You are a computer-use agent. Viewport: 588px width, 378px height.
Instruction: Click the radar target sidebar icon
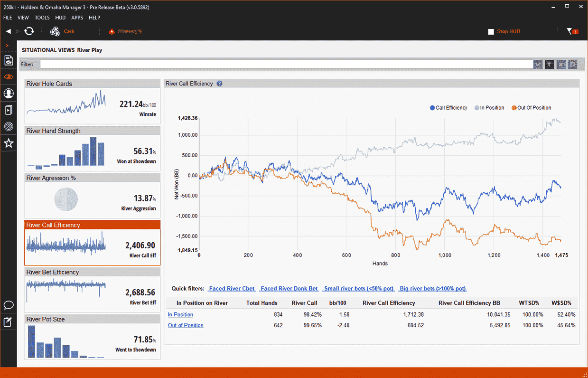(x=8, y=126)
